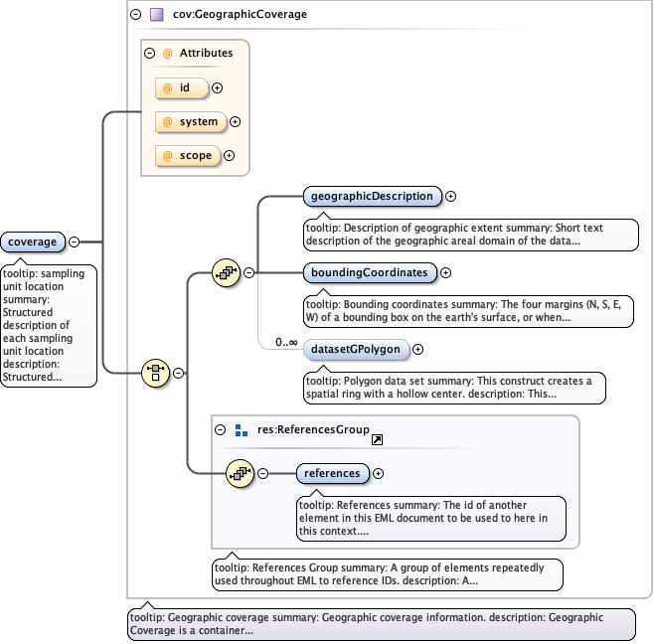The width and height of the screenshot is (654, 644).
Task: Select the coverage element node
Action: 34,241
